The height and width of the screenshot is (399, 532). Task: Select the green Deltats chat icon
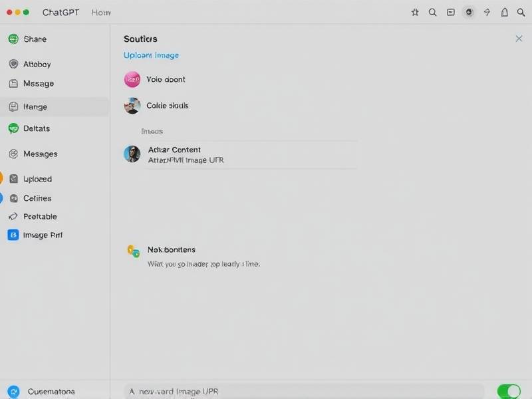point(13,128)
